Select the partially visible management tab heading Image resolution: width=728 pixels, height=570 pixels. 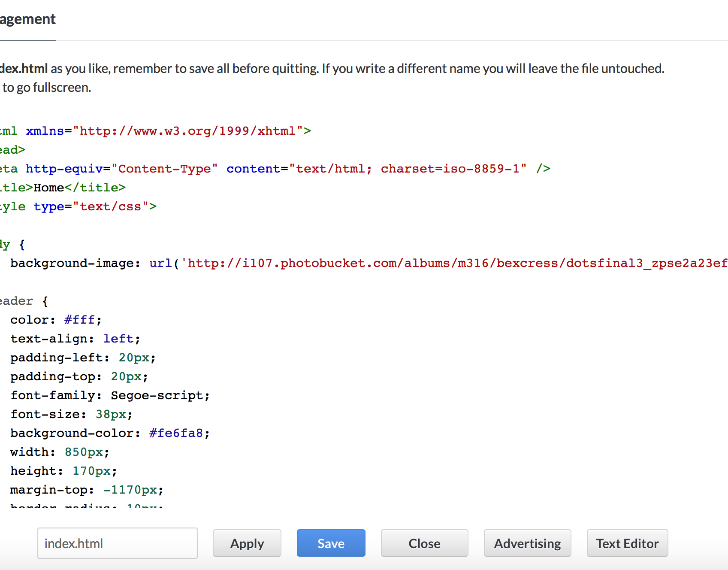27,19
